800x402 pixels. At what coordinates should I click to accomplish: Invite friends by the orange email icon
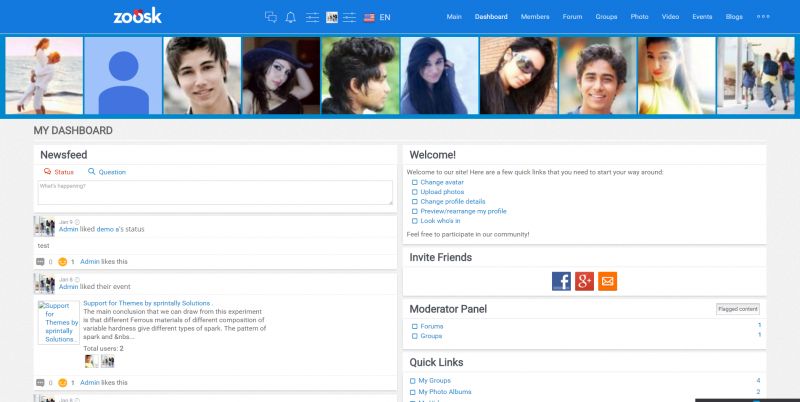point(608,281)
